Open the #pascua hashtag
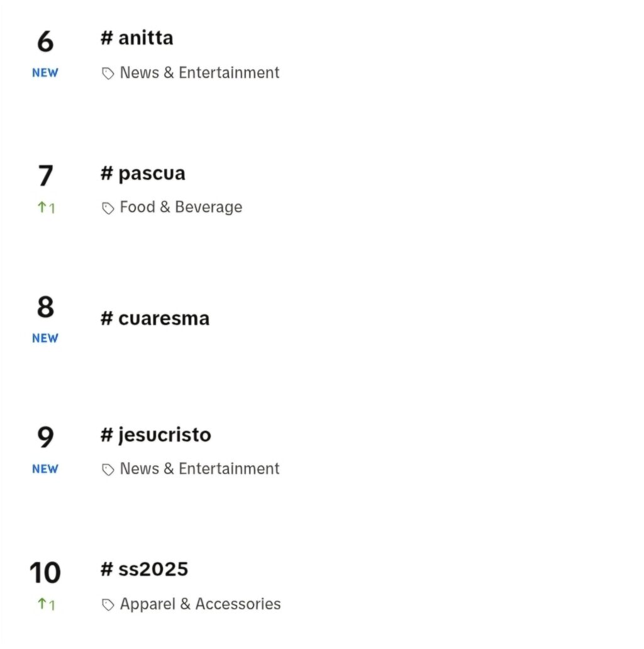This screenshot has width=644, height=649. (143, 174)
